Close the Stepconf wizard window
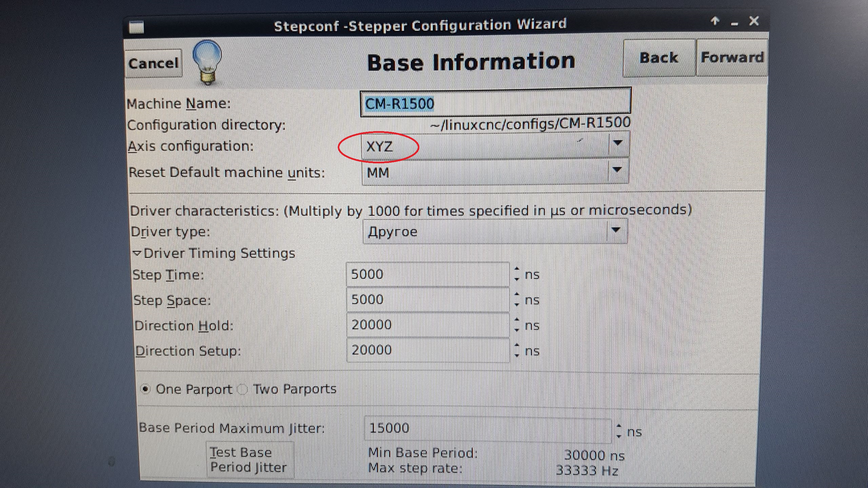Image resolution: width=868 pixels, height=488 pixels. 754,21
